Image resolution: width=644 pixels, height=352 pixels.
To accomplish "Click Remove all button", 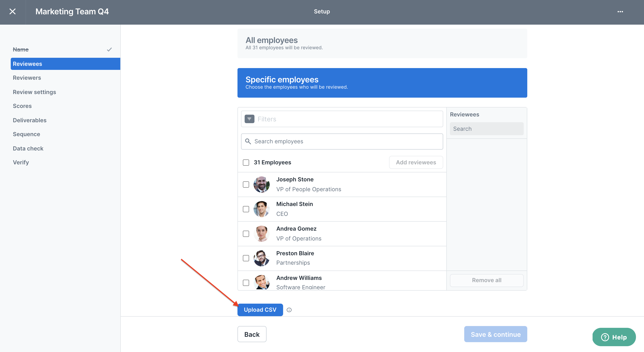I will click(x=487, y=280).
